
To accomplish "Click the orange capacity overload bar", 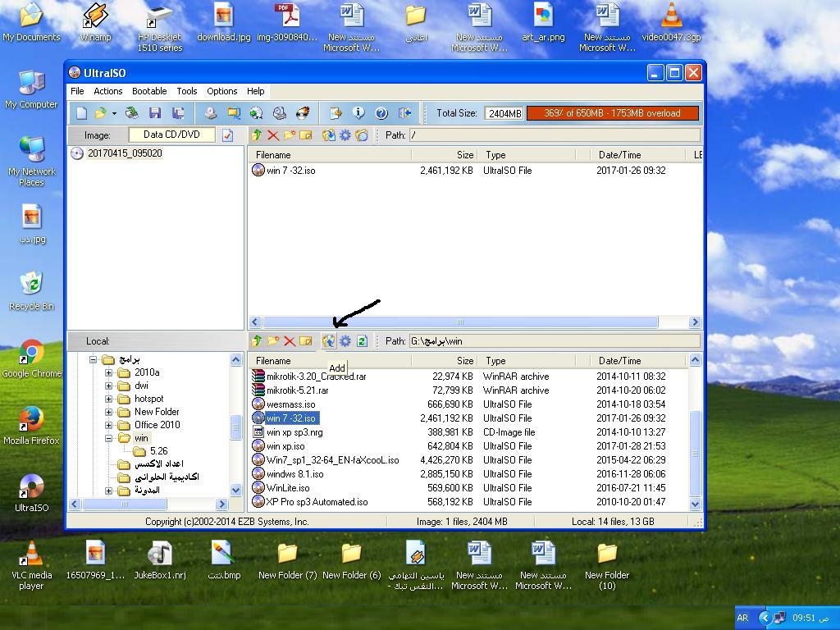I will 612,113.
